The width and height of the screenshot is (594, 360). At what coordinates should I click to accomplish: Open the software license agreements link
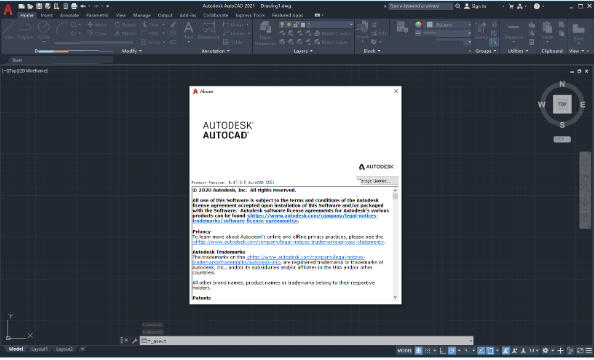[285, 218]
